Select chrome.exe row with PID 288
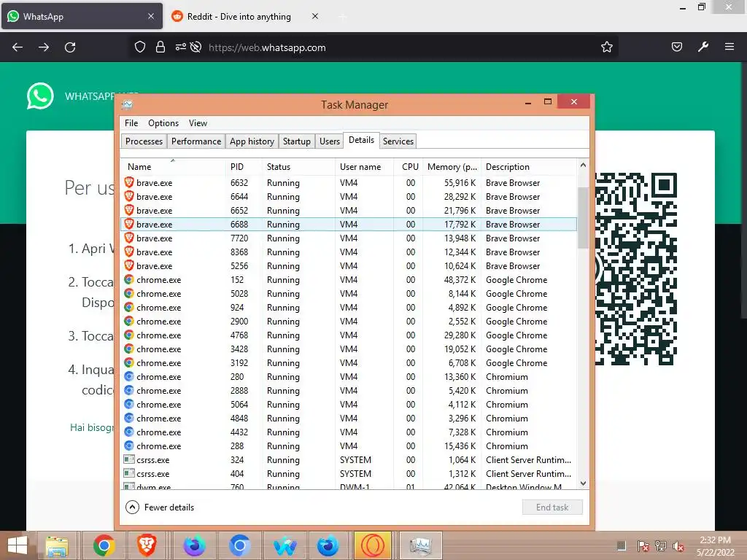The width and height of the screenshot is (747, 560). click(x=349, y=446)
